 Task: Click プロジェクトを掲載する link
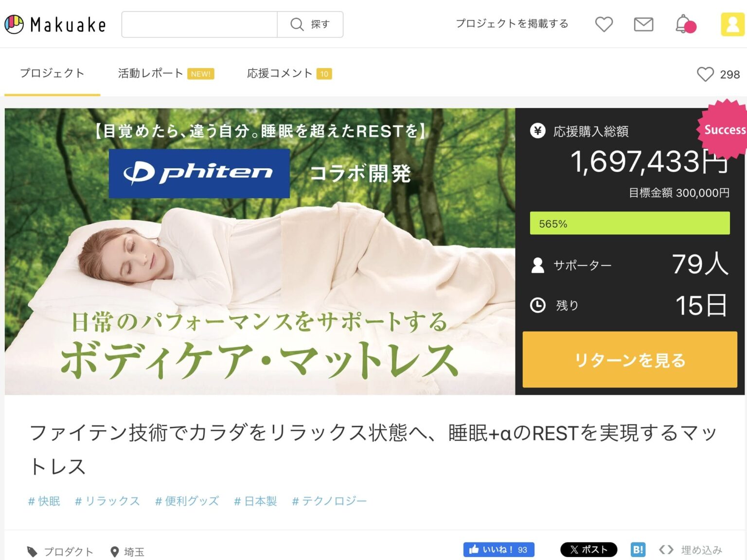point(512,24)
